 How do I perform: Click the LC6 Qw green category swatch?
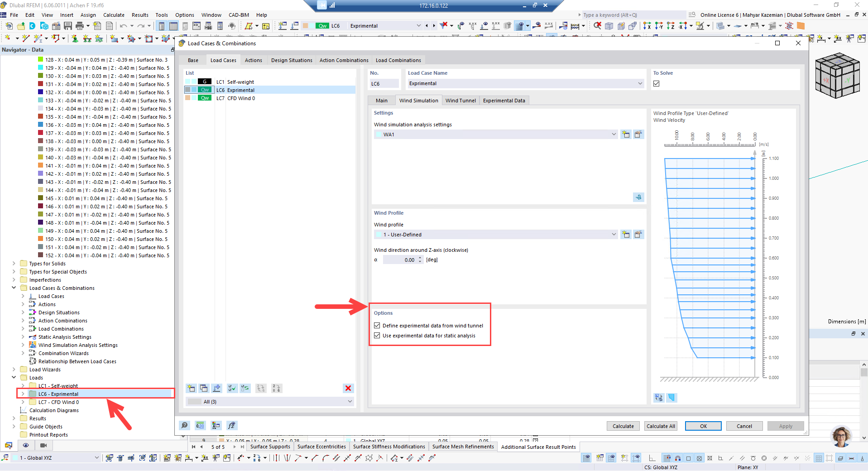pyautogui.click(x=205, y=90)
